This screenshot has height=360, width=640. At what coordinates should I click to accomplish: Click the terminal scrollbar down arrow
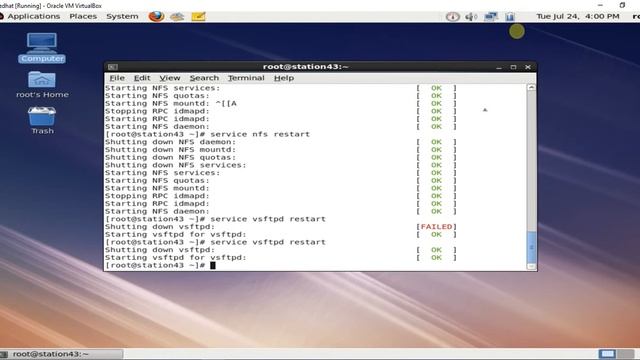coord(531,267)
